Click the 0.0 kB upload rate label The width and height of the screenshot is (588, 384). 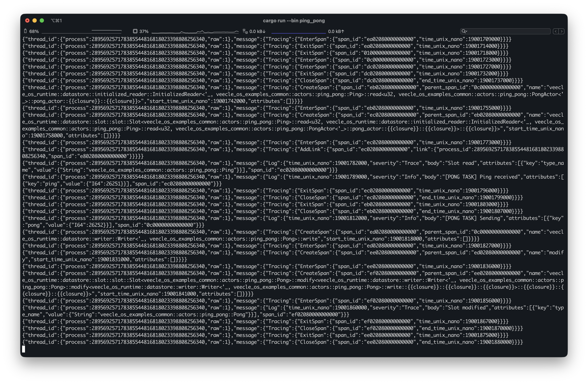click(x=336, y=31)
